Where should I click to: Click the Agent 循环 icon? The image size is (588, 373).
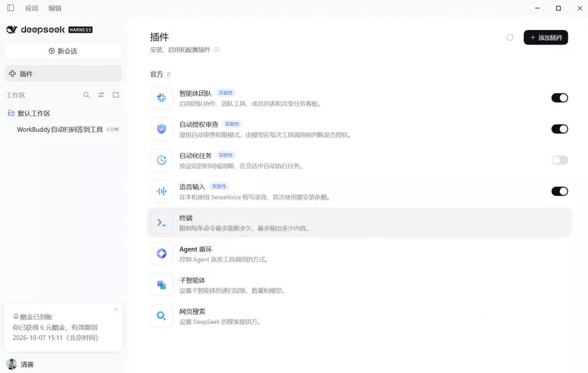pos(162,253)
